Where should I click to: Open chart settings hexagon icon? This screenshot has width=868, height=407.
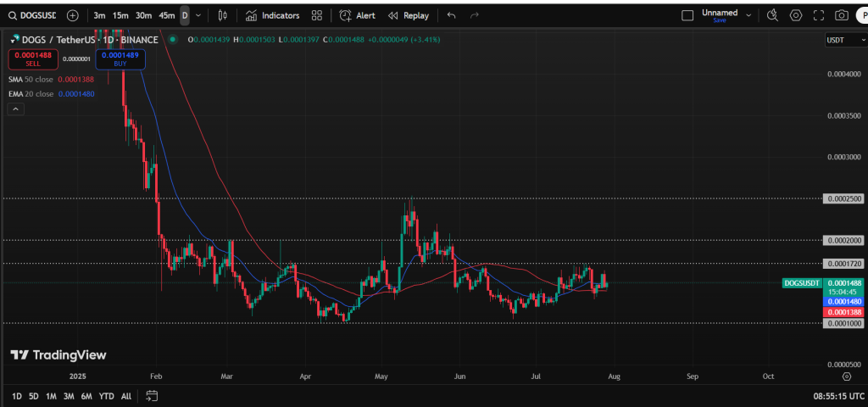pos(796,15)
